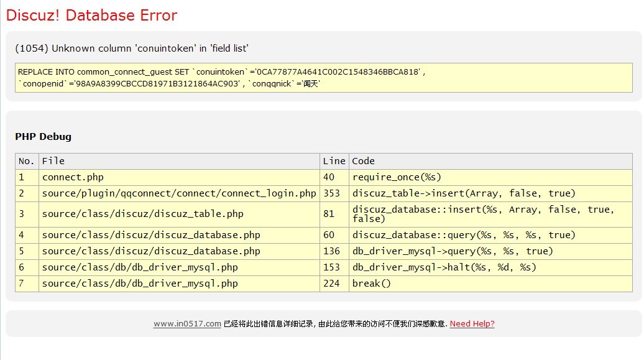Click the No. column header
644x360 pixels.
(27, 162)
